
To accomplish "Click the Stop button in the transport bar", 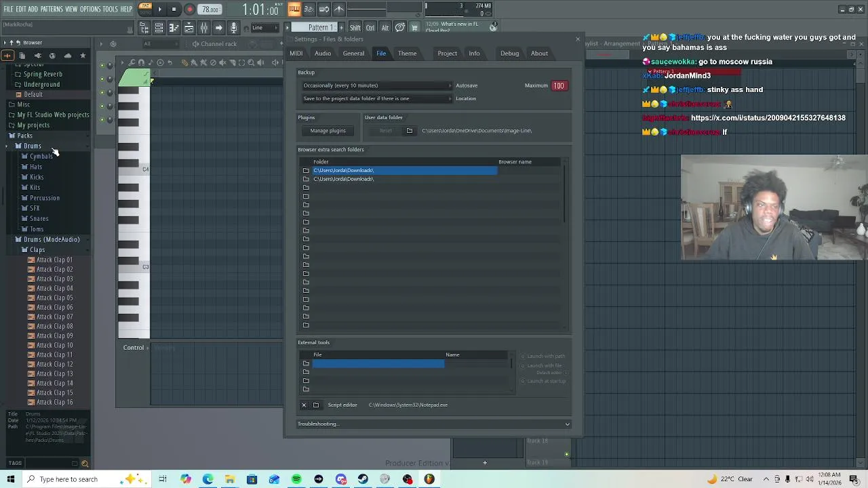I will [174, 9].
